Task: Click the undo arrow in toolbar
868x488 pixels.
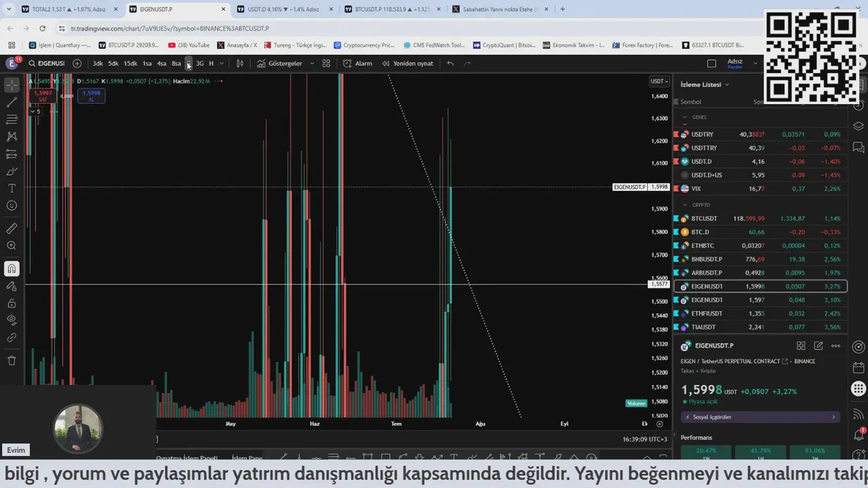Action: [x=450, y=63]
